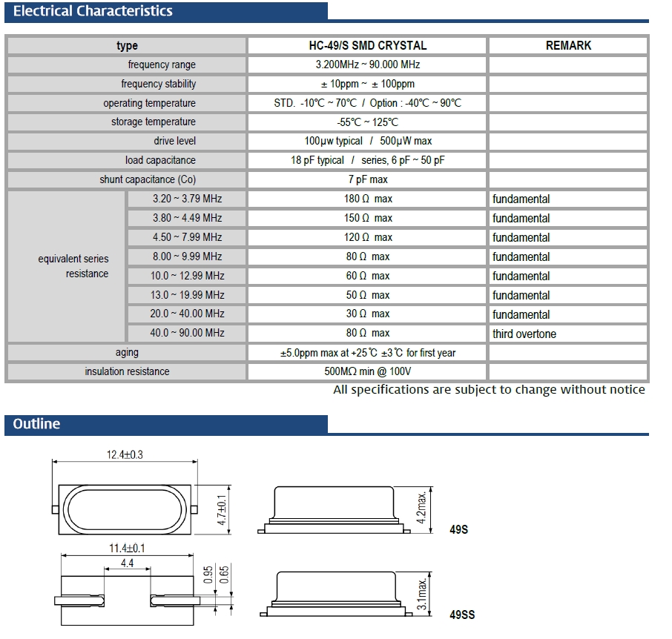Select the HC-49/S SMD CRYSTAL column header

click(x=367, y=45)
